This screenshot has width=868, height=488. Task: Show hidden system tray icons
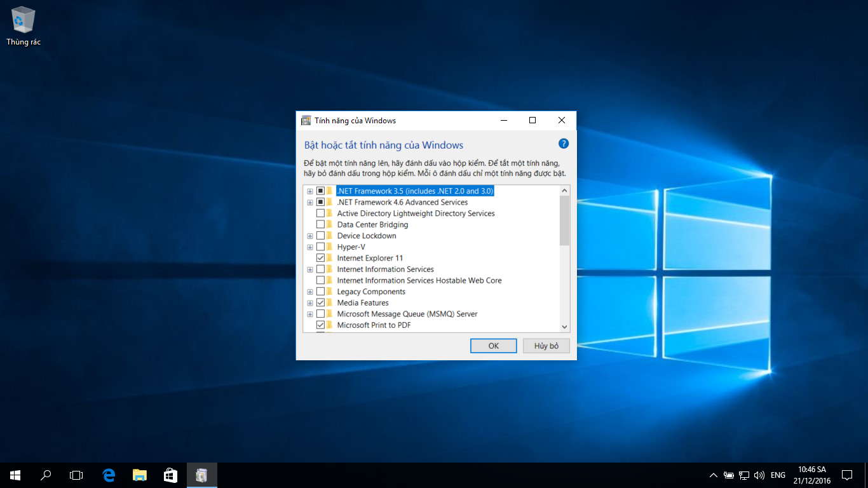click(x=714, y=475)
